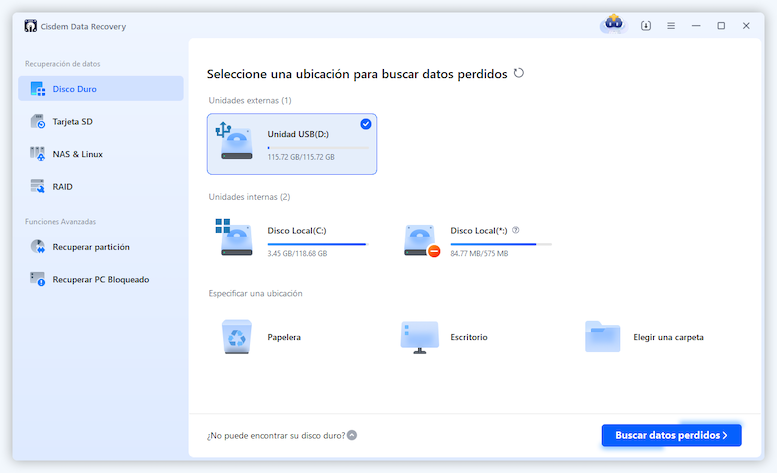Choose the Escritorio desktop location icon
777x473 pixels.
pos(419,337)
